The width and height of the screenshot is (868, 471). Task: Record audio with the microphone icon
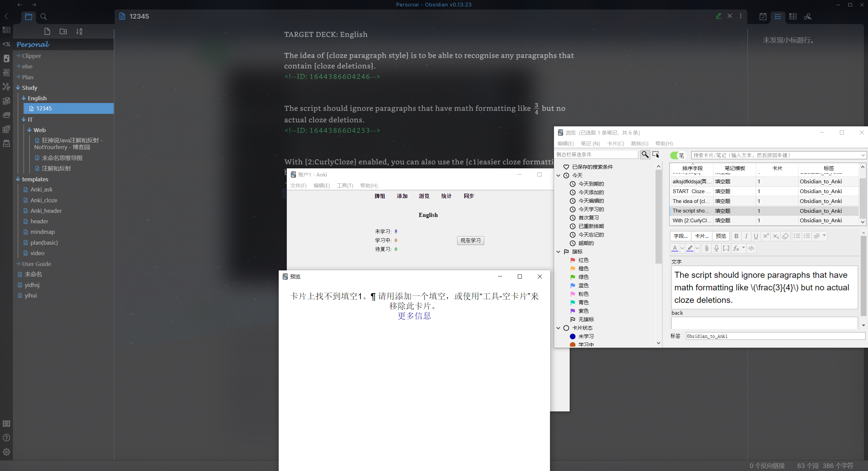click(716, 248)
